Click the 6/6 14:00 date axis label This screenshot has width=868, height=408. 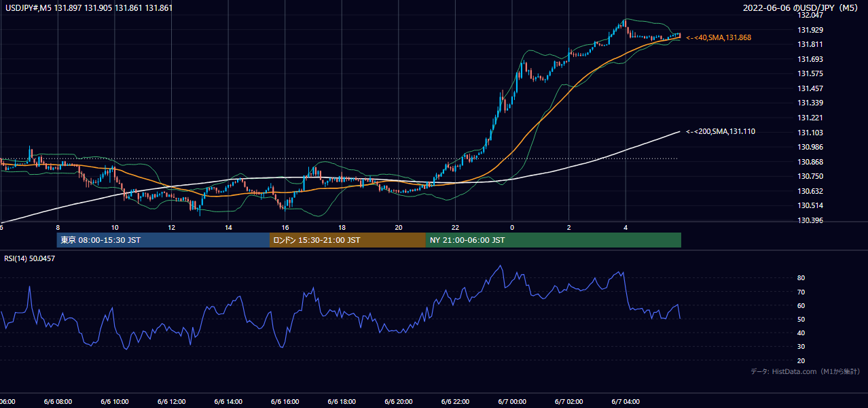[x=228, y=401]
